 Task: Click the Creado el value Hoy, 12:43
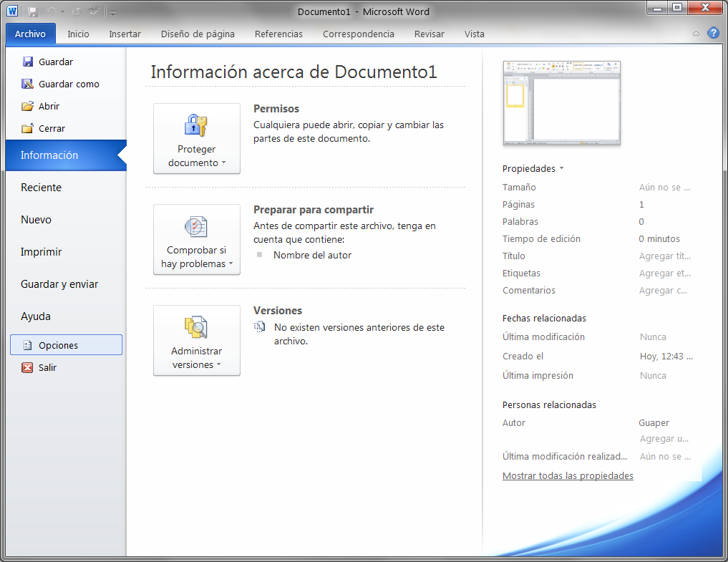(x=666, y=357)
